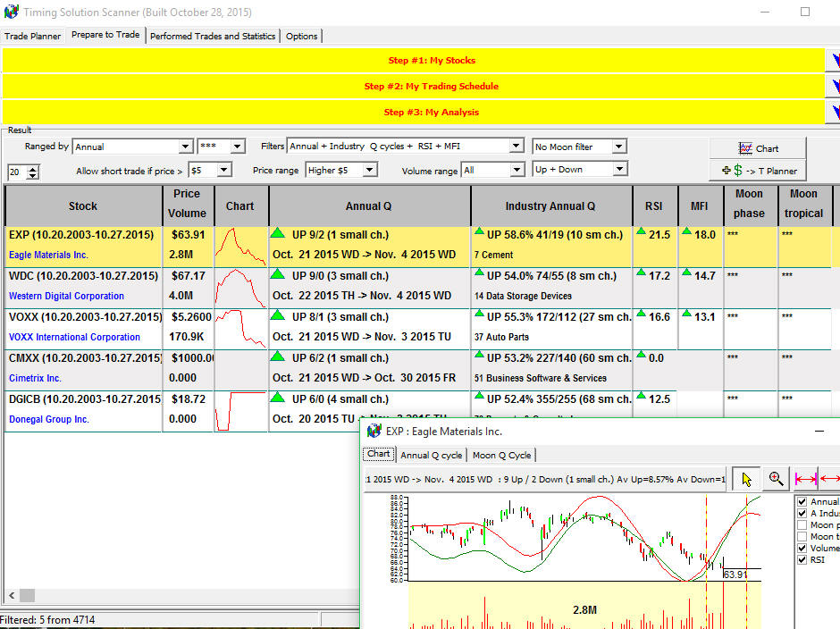Toggle the Volume checkbox in the chart window

tap(802, 548)
